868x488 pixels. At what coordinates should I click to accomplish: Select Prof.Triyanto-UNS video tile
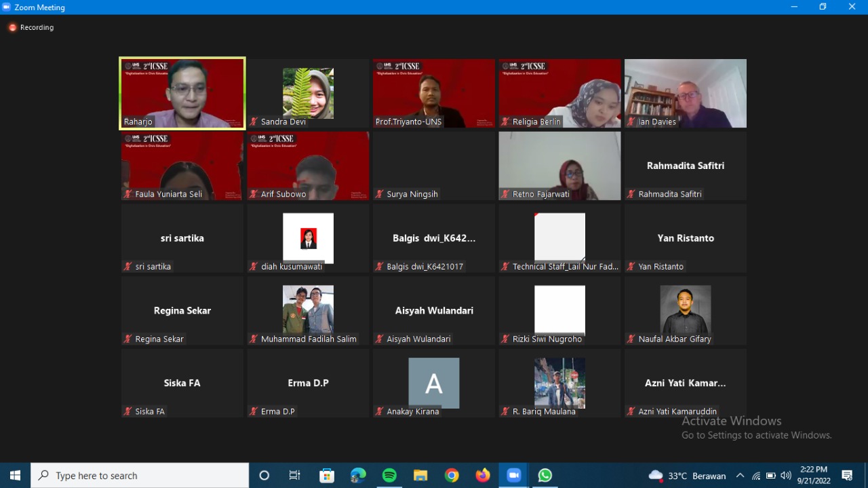pos(434,93)
